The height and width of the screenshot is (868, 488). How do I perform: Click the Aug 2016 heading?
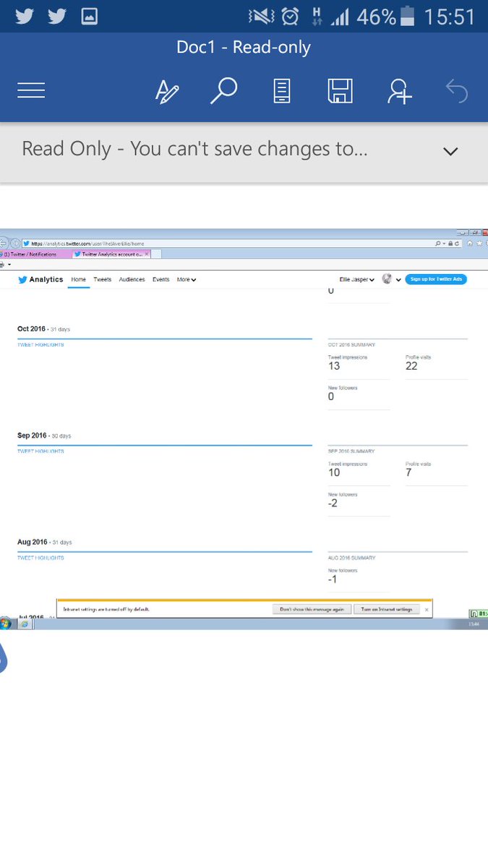(x=32, y=542)
